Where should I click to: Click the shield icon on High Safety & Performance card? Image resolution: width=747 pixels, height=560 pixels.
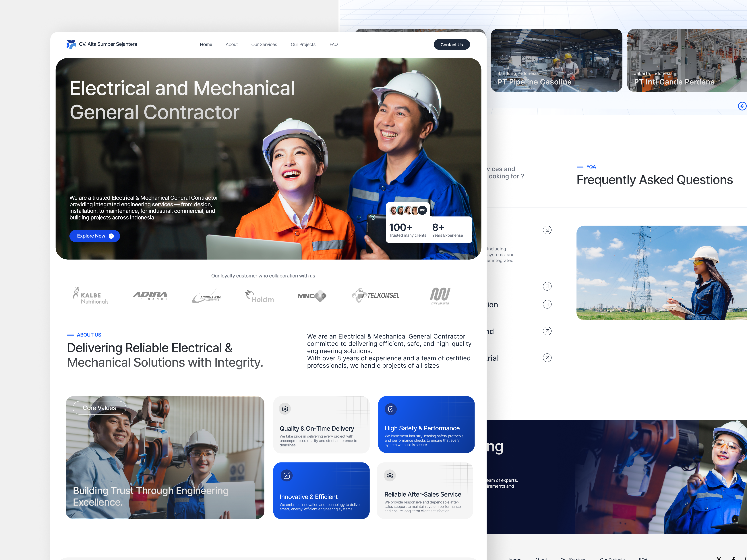coord(391,409)
